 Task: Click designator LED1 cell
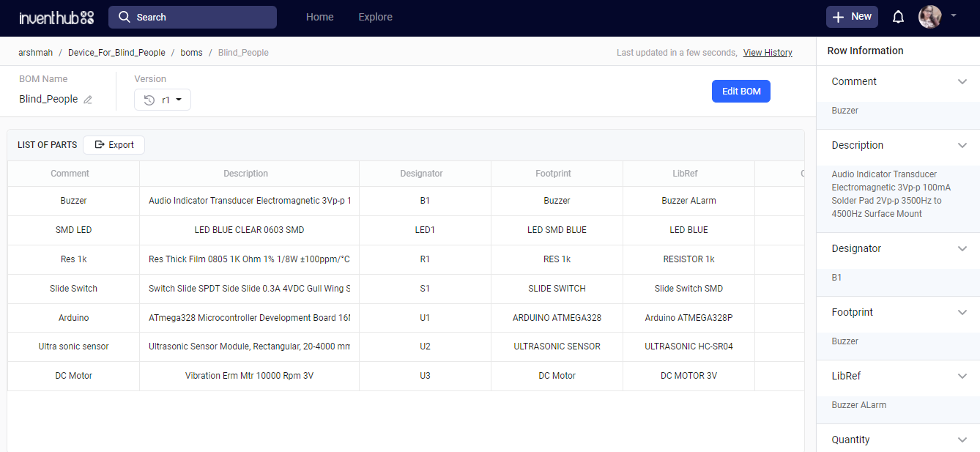[x=425, y=230]
